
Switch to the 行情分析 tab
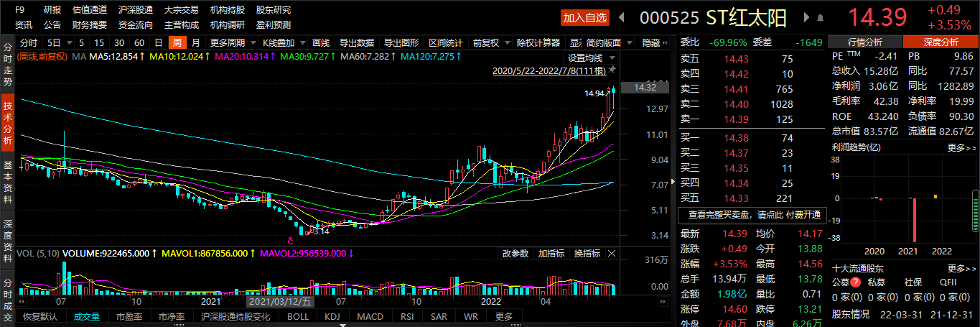[865, 42]
